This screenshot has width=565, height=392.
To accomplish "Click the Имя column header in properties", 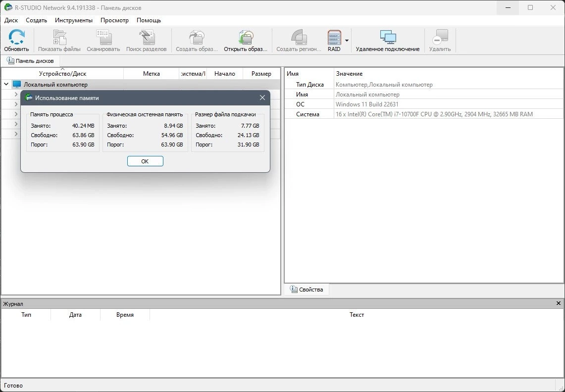I will [x=309, y=73].
